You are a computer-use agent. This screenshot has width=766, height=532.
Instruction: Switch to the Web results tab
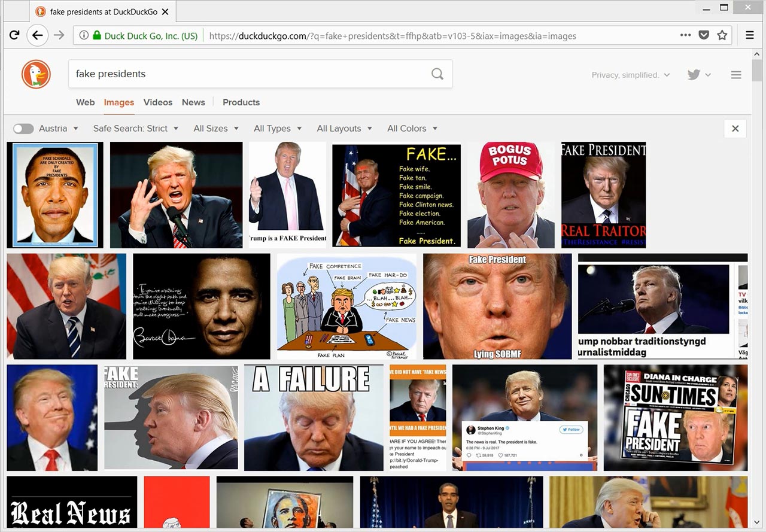[86, 102]
